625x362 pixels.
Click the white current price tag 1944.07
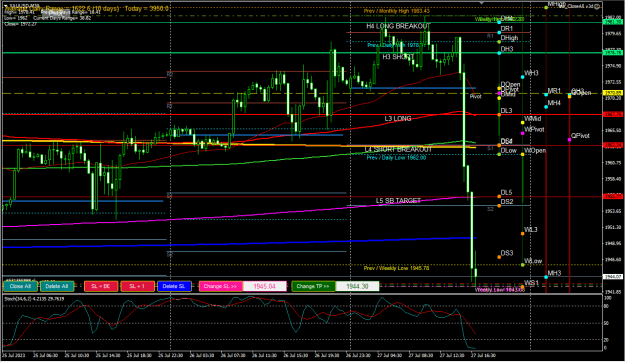tap(613, 276)
